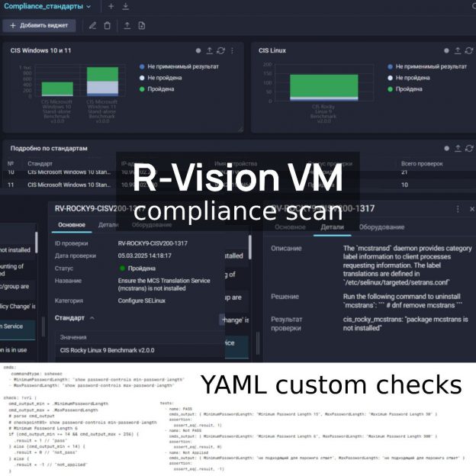Refresh the CIS Windows 10 и 11 widget

click(x=220, y=50)
